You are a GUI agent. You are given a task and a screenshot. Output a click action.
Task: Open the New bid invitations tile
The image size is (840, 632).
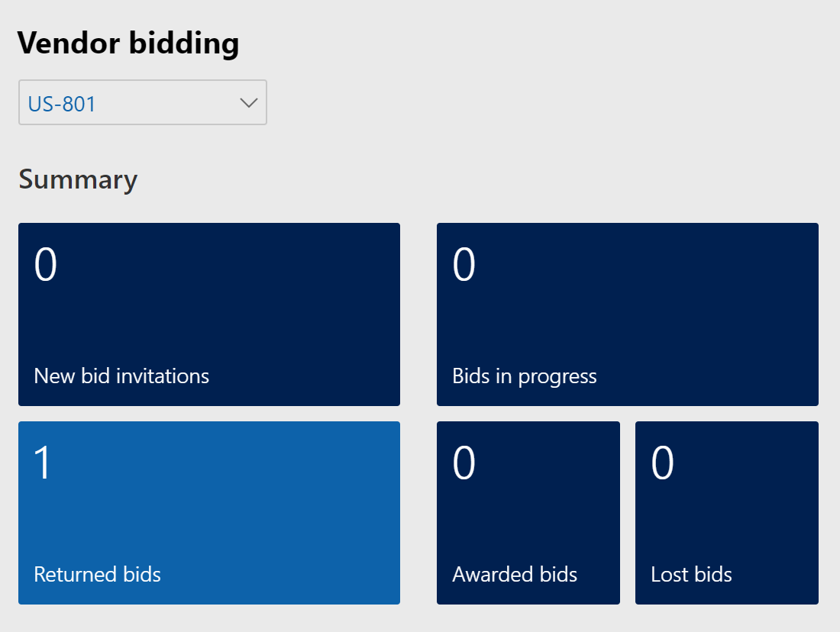tap(208, 314)
